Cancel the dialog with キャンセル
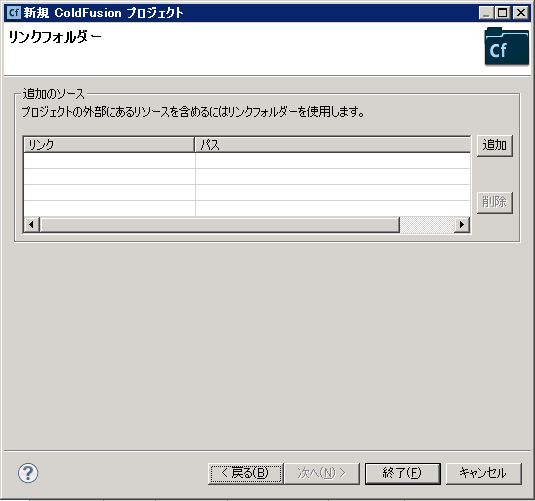535x501 pixels. pos(483,473)
